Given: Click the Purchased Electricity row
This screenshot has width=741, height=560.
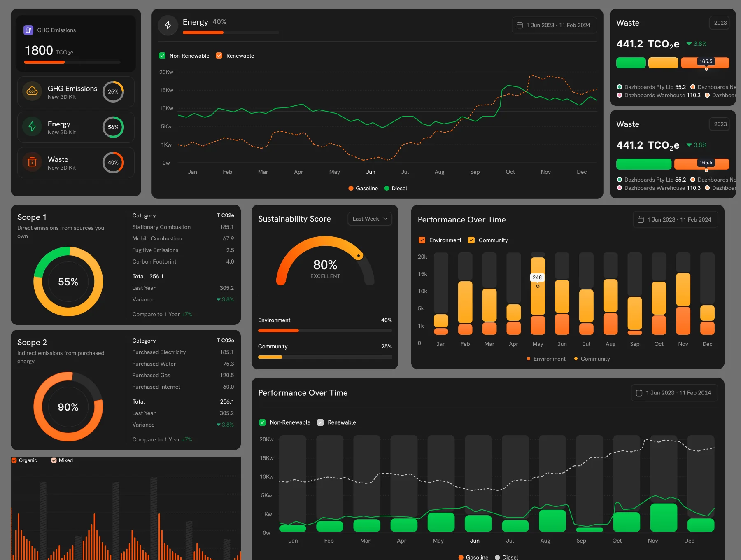Looking at the screenshot, I should [x=183, y=352].
